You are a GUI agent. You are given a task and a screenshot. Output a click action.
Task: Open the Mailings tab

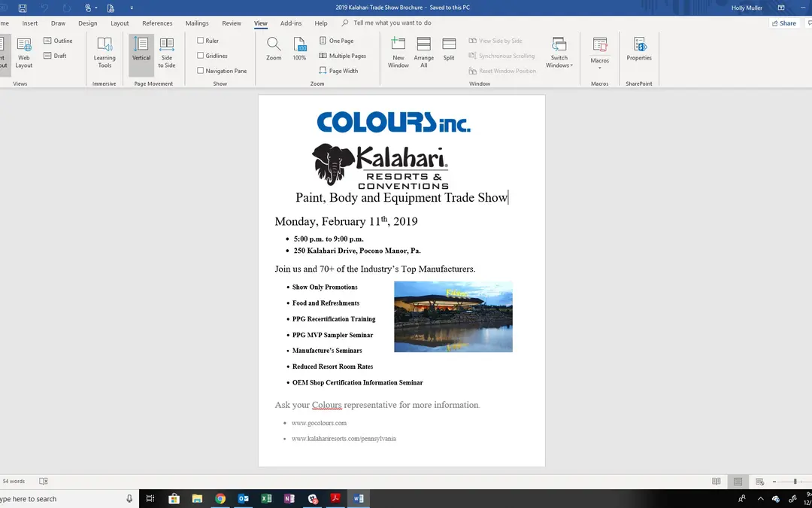coord(197,23)
